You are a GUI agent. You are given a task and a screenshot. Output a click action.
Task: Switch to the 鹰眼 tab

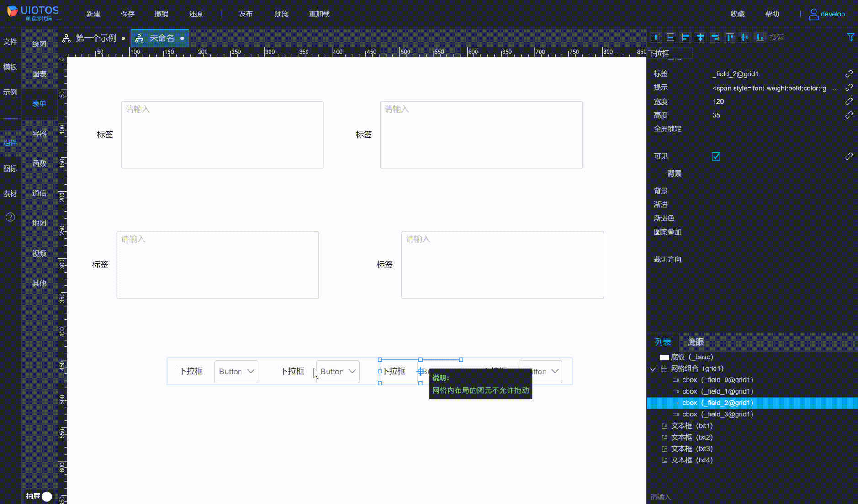695,342
